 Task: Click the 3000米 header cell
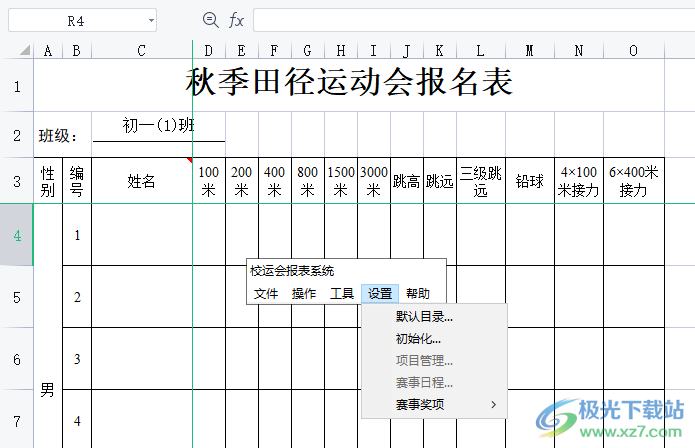pyautogui.click(x=374, y=181)
